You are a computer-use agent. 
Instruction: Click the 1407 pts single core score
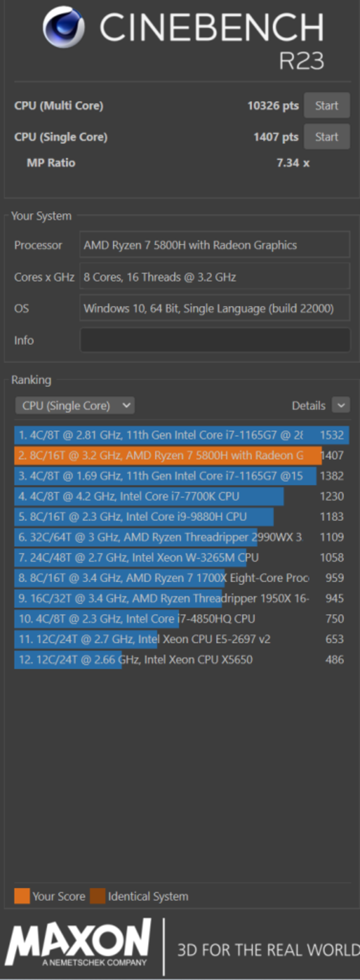click(276, 137)
